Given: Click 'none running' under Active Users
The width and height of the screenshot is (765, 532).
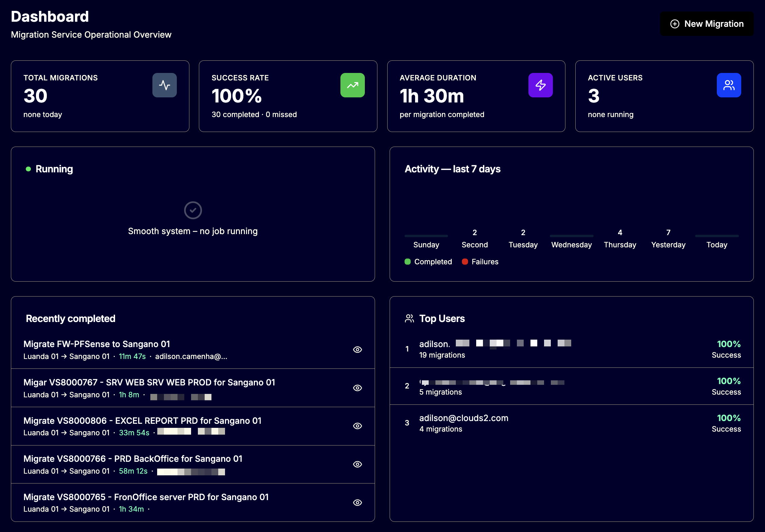Looking at the screenshot, I should click(611, 114).
